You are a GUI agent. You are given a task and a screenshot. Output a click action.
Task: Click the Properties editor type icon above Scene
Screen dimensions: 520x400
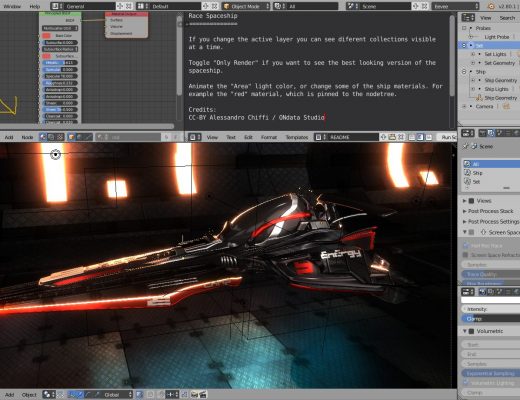pos(468,133)
